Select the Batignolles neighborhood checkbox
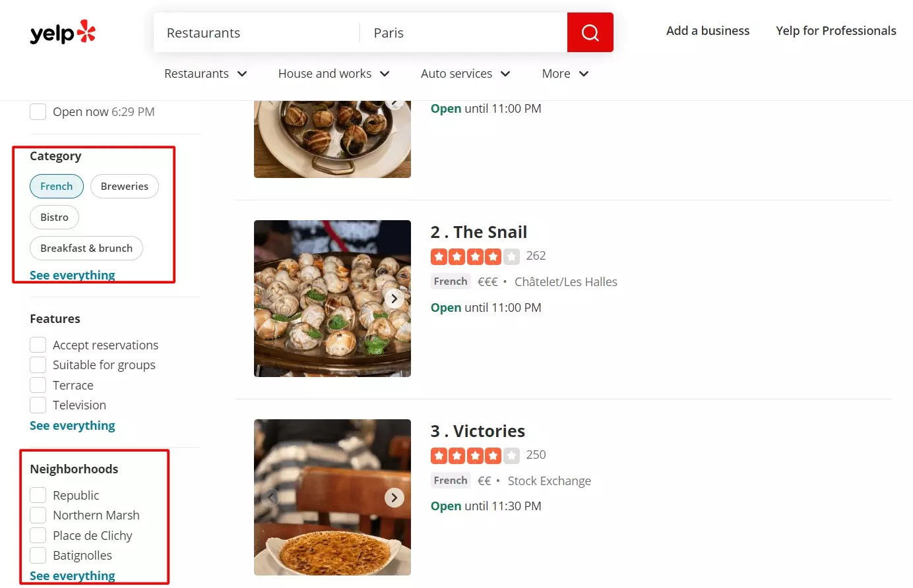913x588 pixels. 38,555
